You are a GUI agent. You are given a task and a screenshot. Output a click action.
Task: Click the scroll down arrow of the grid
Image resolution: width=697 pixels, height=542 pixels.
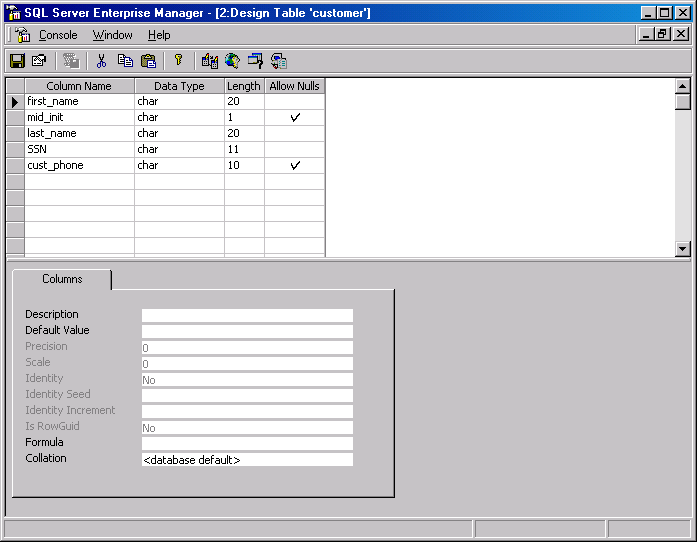[x=683, y=249]
